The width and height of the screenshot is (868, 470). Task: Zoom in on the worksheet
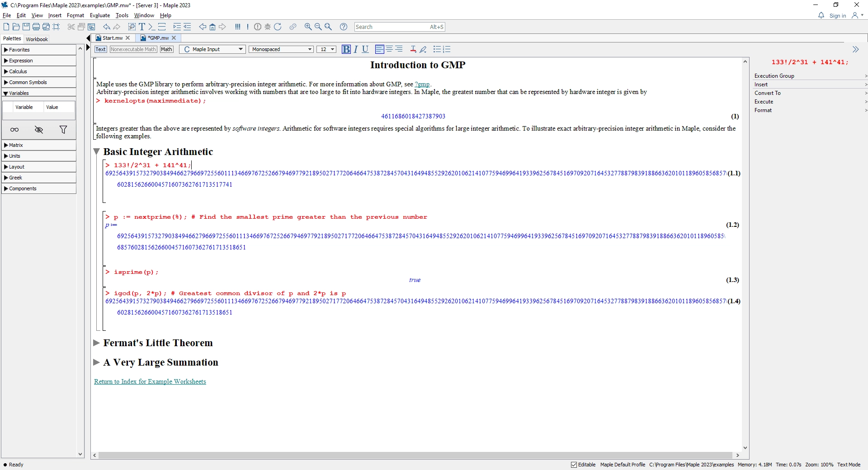tap(308, 27)
